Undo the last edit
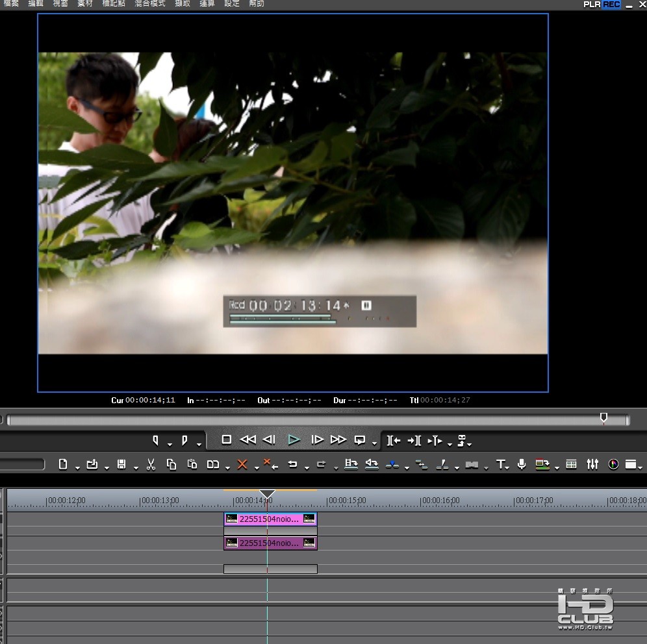Screen dimensions: 647x644 click(292, 465)
